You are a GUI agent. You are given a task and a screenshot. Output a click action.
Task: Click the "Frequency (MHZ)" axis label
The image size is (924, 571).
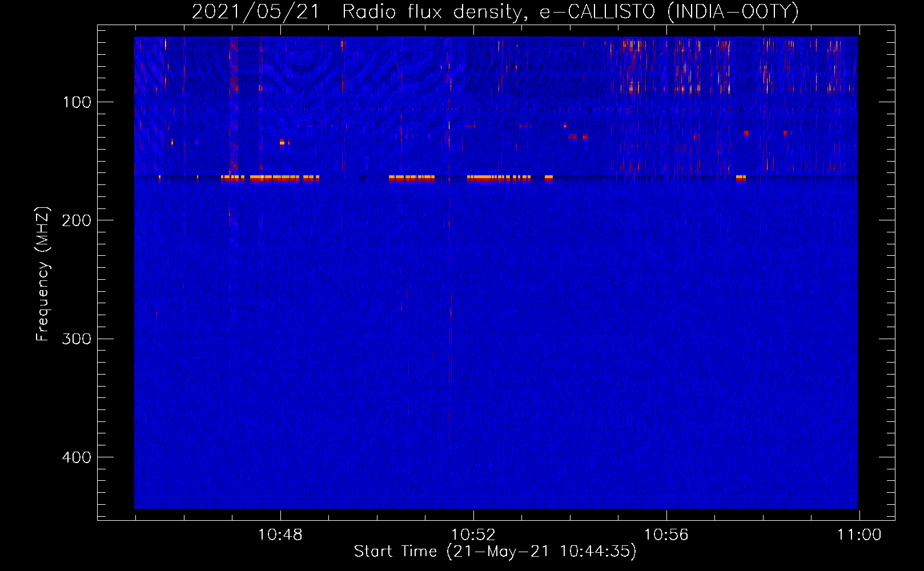click(x=43, y=274)
